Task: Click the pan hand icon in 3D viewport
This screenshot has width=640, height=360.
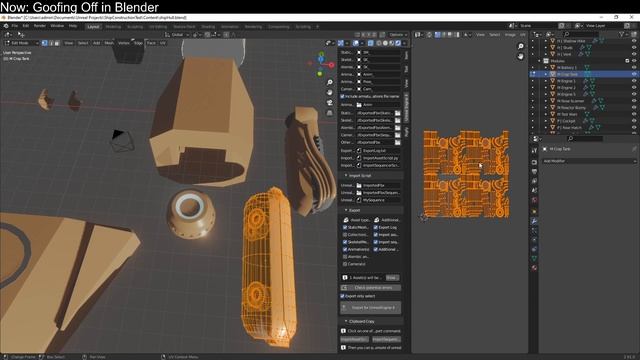Action: tap(330, 93)
